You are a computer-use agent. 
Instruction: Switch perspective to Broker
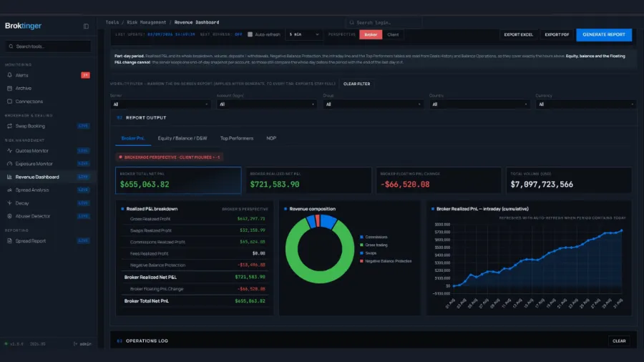(371, 34)
